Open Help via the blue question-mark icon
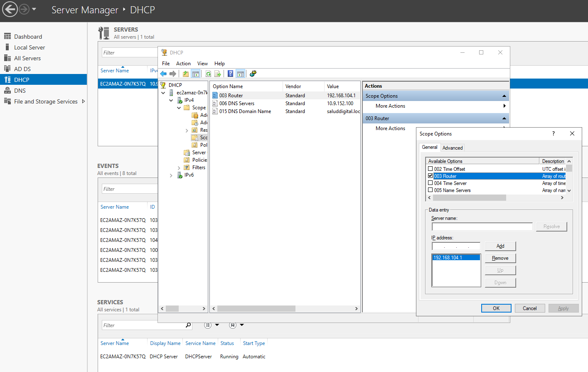The image size is (588, 372). [x=230, y=74]
